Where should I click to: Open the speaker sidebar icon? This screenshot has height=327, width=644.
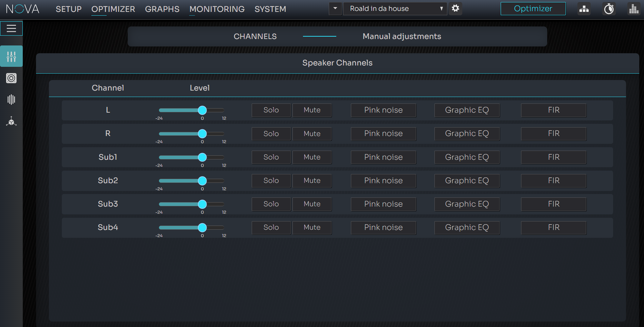click(11, 78)
